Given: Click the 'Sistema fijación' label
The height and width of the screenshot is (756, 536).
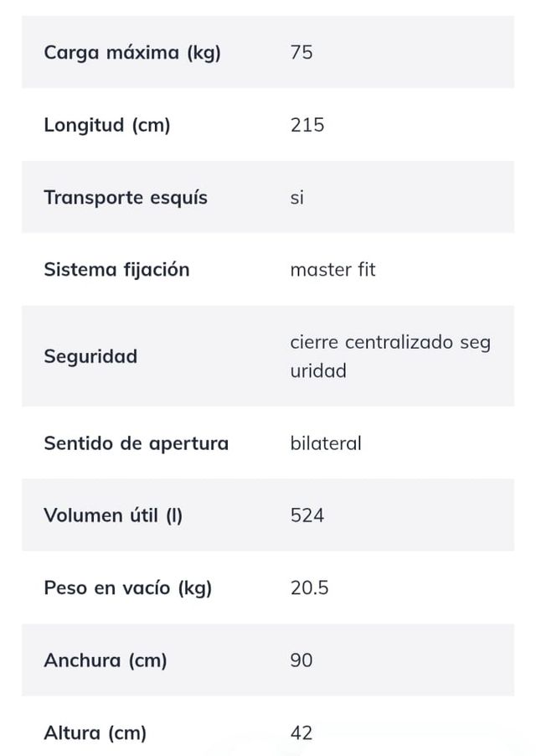Looking at the screenshot, I should coord(116,270).
